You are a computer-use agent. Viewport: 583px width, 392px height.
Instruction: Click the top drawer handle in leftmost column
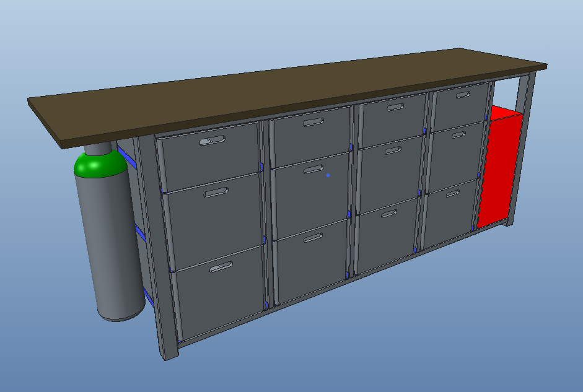point(213,141)
